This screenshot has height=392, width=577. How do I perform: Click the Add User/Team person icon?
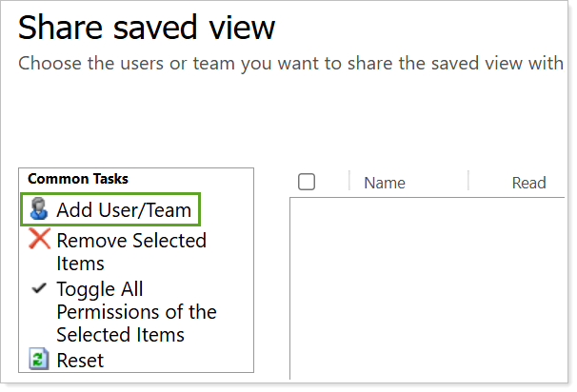coord(39,210)
